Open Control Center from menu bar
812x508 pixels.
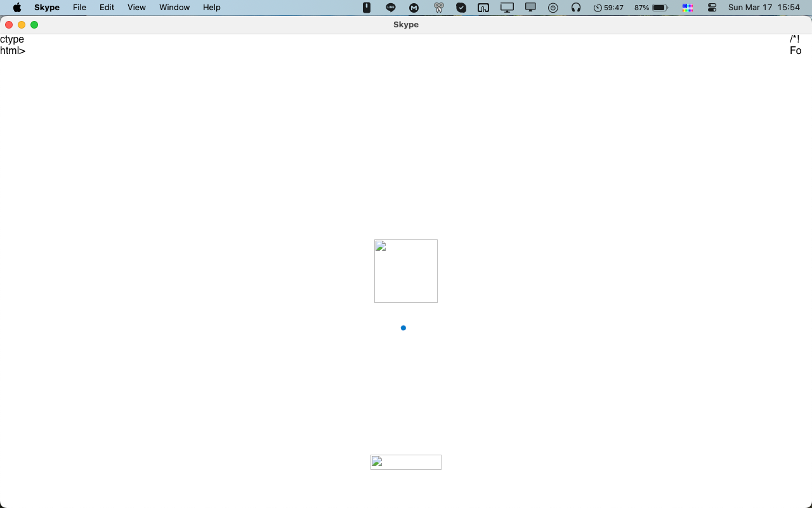click(x=712, y=8)
